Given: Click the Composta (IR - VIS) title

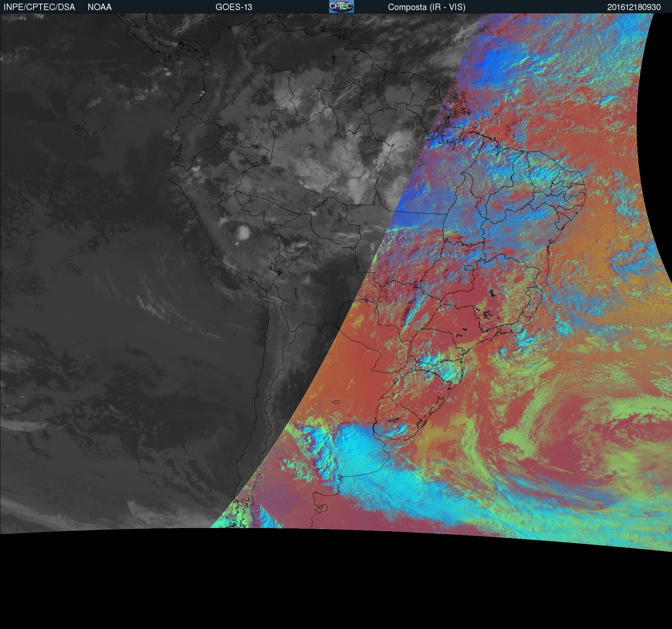Looking at the screenshot, I should tap(426, 7).
